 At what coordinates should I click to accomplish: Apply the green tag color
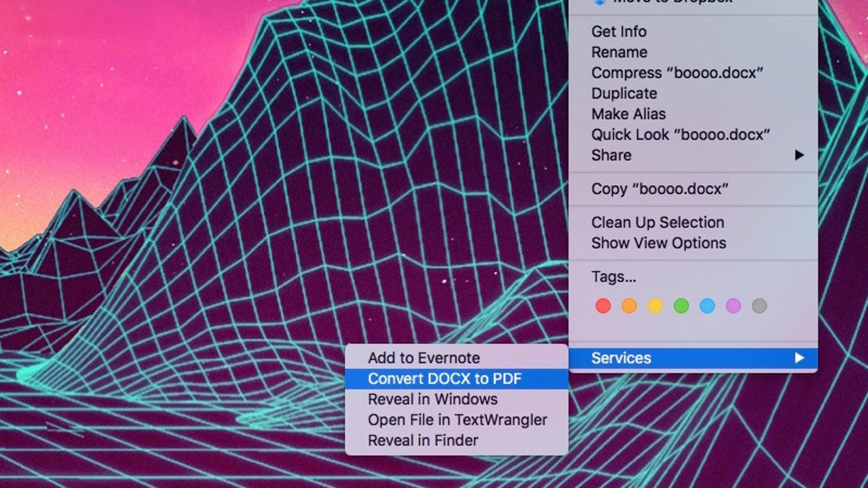pyautogui.click(x=681, y=306)
